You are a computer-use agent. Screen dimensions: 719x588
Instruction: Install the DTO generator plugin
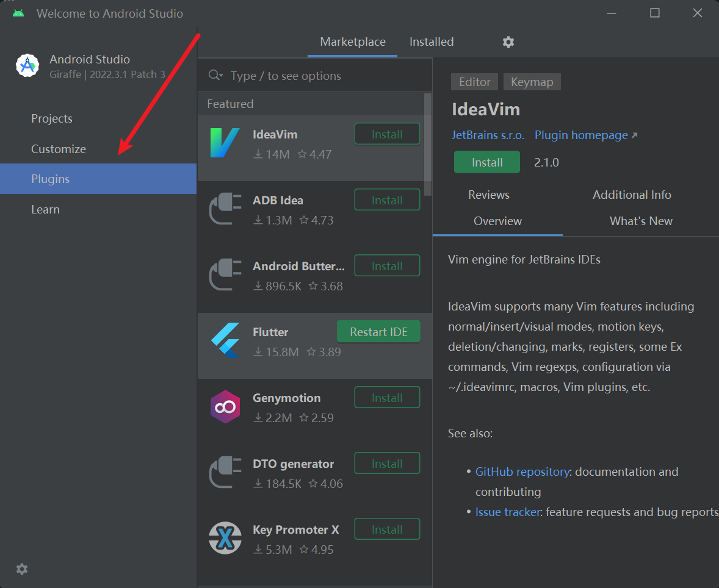[387, 464]
